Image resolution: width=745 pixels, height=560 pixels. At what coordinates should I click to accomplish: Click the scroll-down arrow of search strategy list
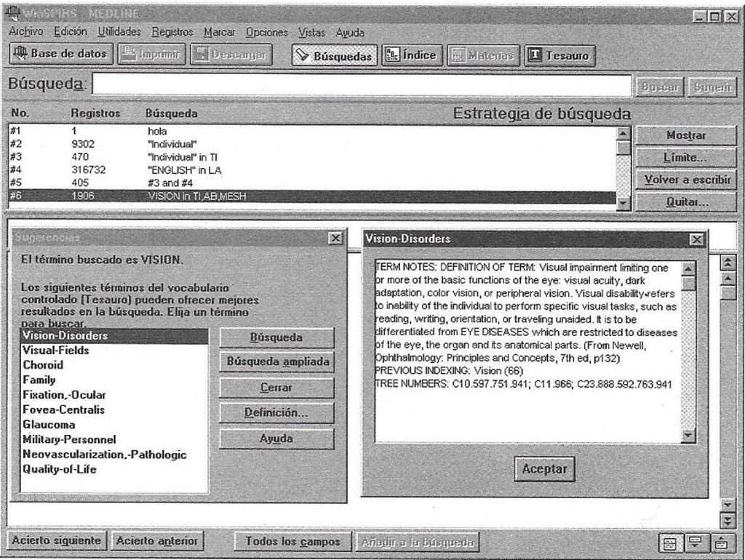[623, 204]
